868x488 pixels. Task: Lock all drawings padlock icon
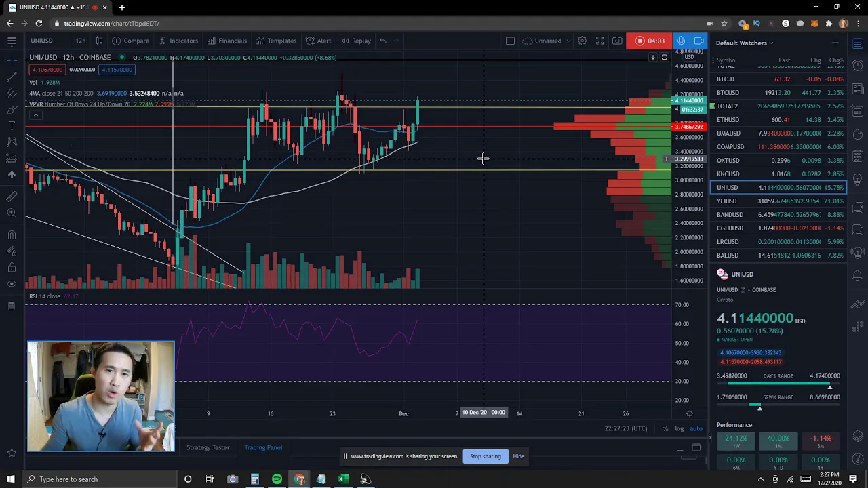pos(12,268)
